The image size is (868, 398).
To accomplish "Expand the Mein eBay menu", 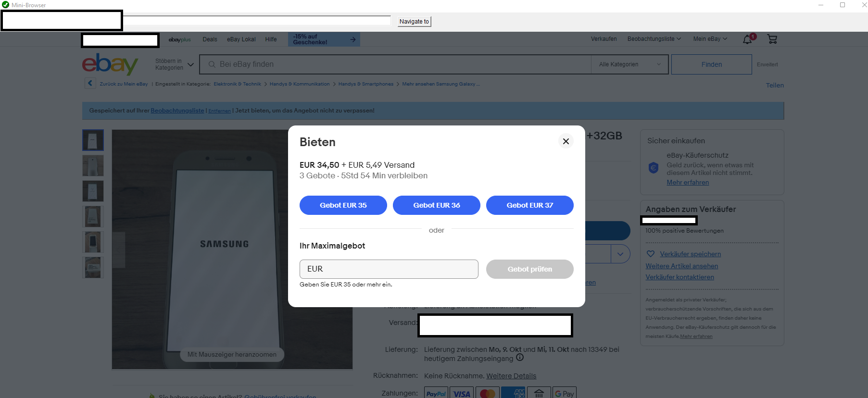I will pos(710,39).
